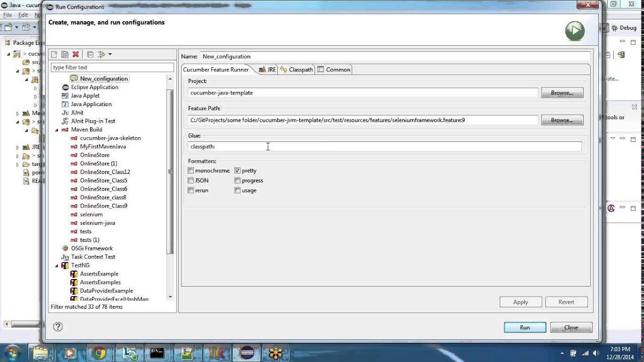The height and width of the screenshot is (362, 644).
Task: Open the Windows Start menu
Action: pos(11,353)
